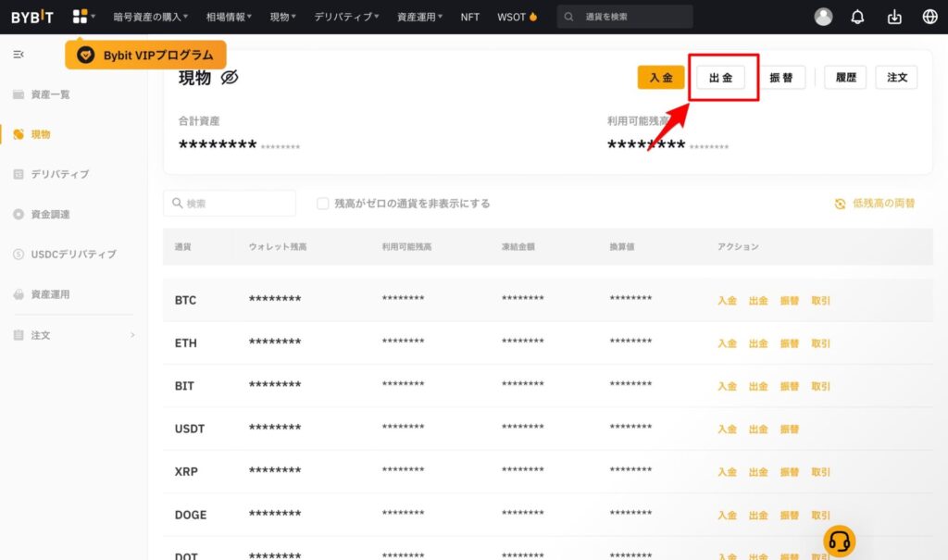
Task: Open 資金調達 in the sidebar
Action: [41, 214]
